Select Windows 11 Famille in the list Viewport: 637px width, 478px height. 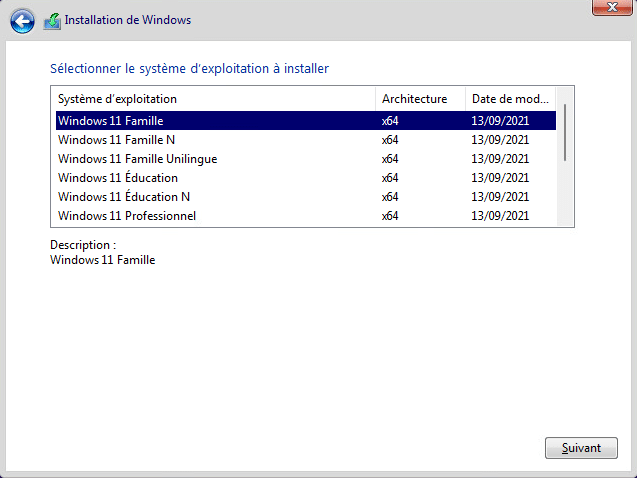coord(110,121)
